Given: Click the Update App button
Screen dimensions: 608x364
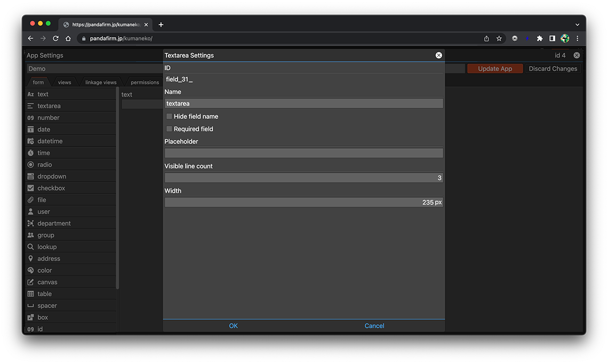Looking at the screenshot, I should [494, 69].
